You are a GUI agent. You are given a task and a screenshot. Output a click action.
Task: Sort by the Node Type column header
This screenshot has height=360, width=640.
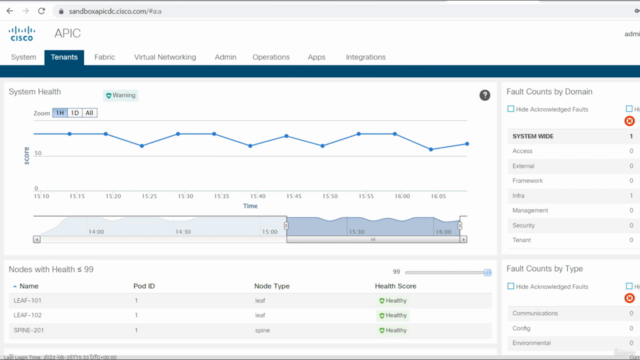[272, 286]
